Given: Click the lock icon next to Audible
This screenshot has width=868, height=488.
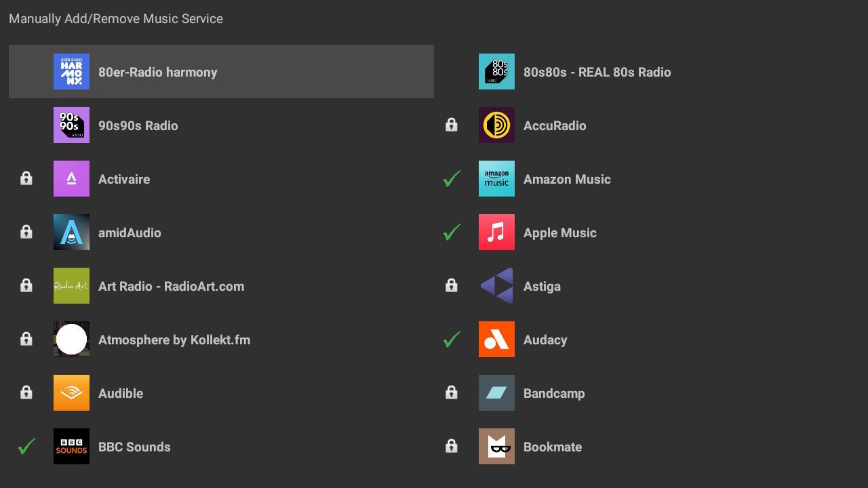Looking at the screenshot, I should (x=26, y=392).
